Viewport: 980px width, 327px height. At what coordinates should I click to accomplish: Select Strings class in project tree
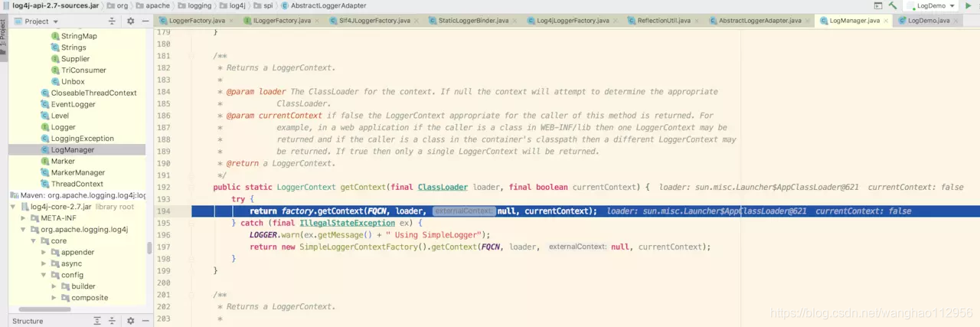click(x=68, y=47)
